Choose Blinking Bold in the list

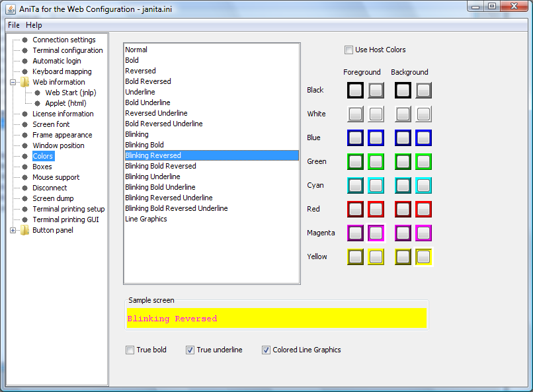212,145
